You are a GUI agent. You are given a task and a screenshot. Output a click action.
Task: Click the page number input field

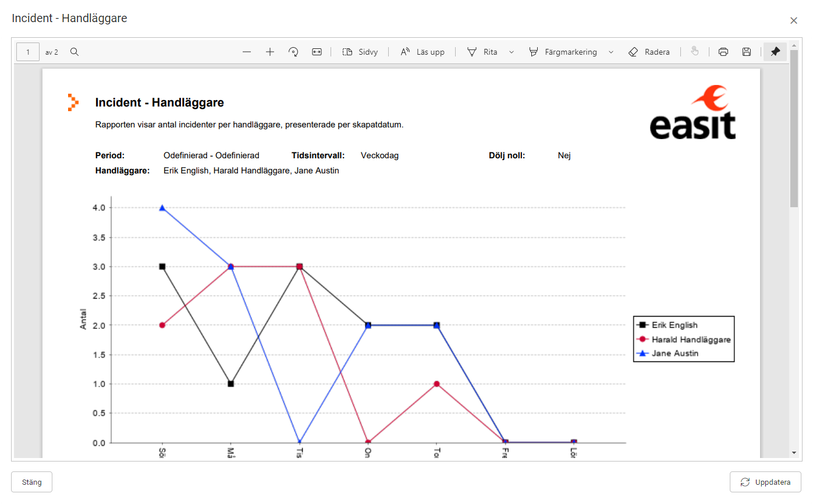28,52
